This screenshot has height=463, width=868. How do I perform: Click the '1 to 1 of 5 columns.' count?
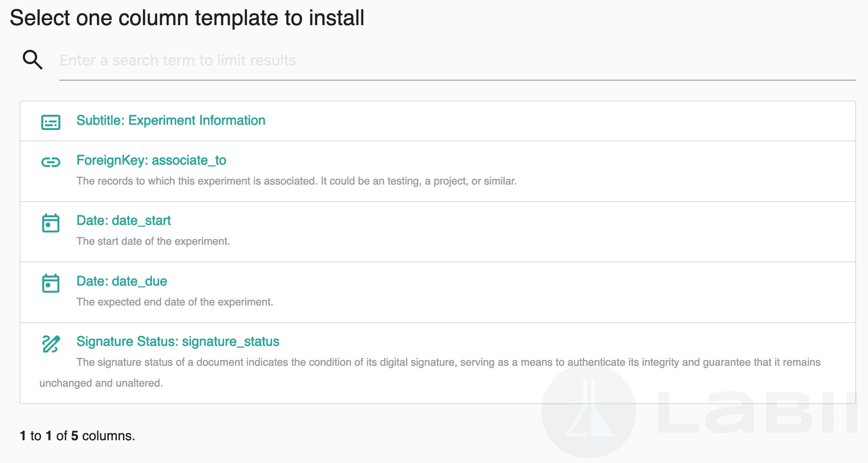point(77,436)
